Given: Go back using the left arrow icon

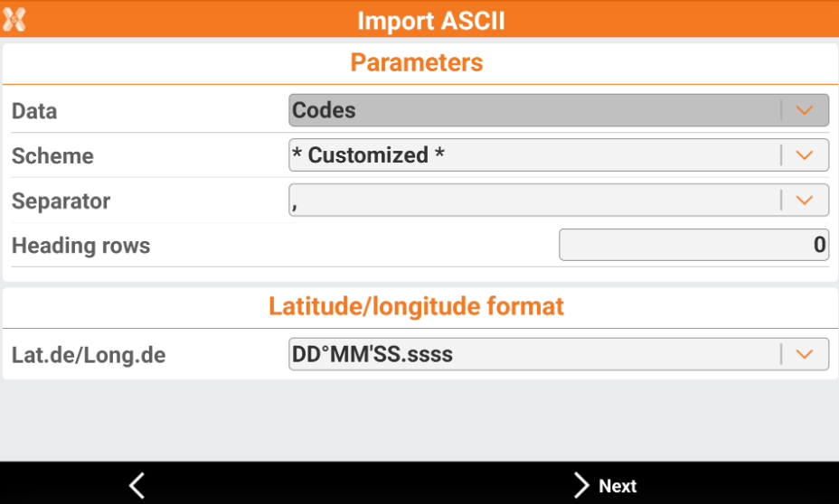Looking at the screenshot, I should tap(137, 485).
